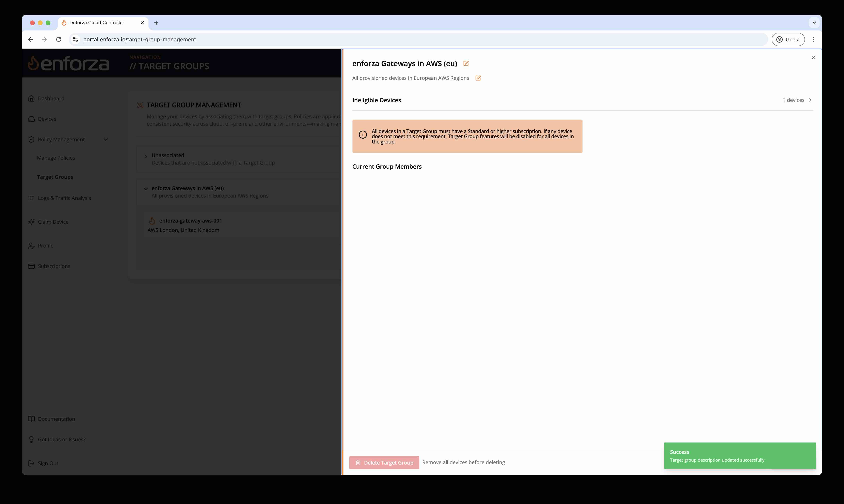This screenshot has width=844, height=504.
Task: Close the target group side panel
Action: 813,58
